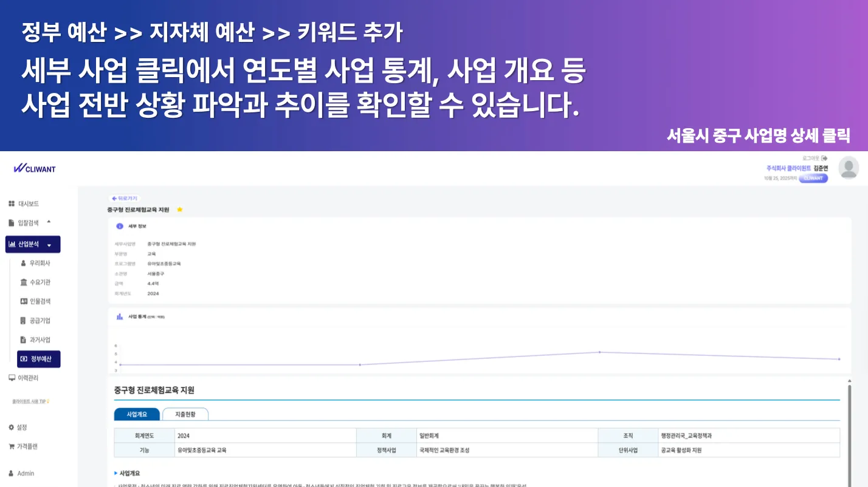
Task: Click the 산업분석 bar chart icon
Action: click(x=12, y=244)
